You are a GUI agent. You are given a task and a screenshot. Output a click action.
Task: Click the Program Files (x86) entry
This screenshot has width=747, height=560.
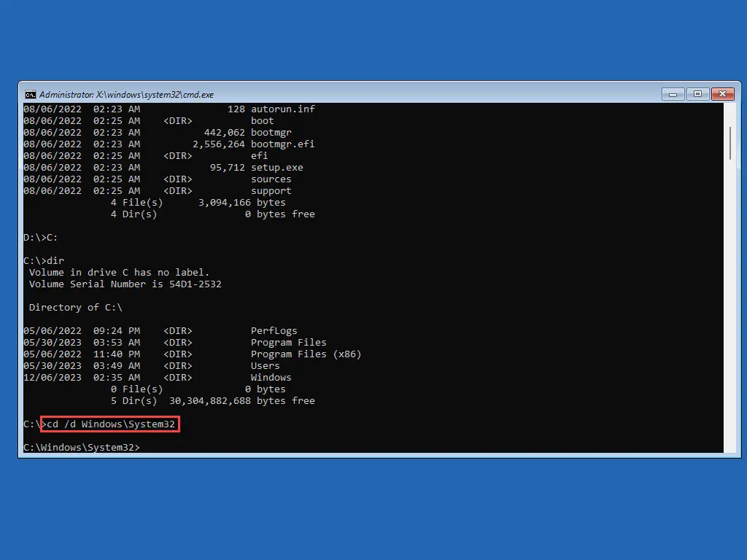tap(306, 354)
